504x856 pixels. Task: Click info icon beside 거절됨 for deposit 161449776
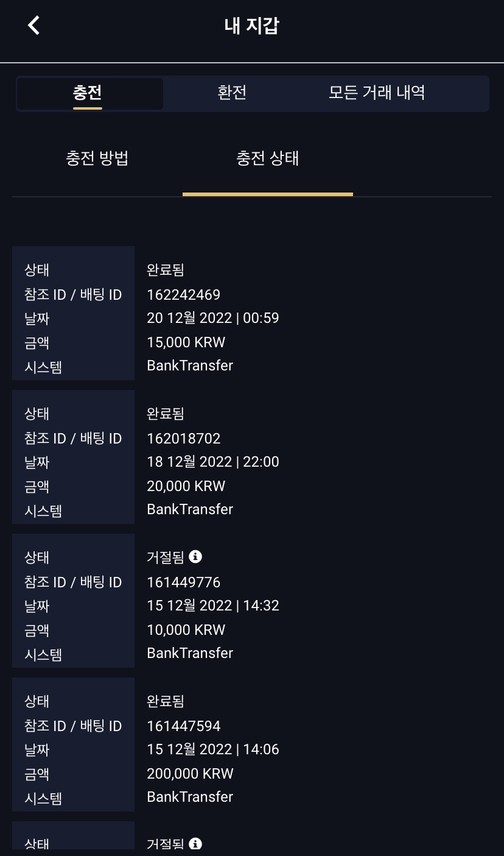pos(195,556)
